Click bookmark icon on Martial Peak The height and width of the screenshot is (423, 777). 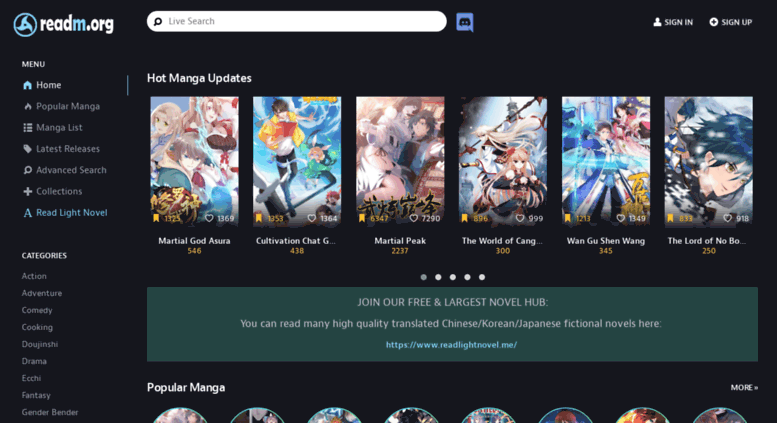tap(362, 218)
